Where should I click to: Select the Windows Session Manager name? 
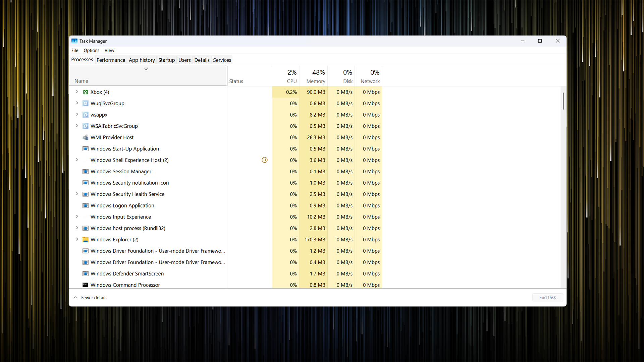pos(121,172)
